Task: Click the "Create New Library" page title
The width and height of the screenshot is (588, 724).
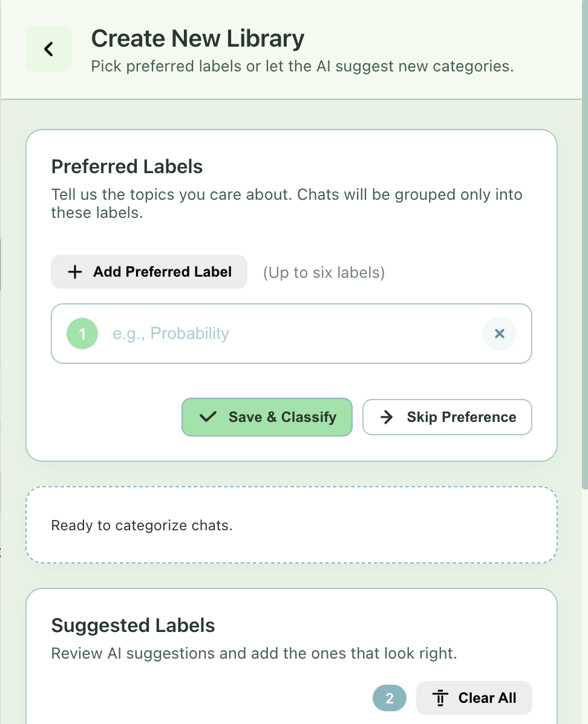Action: pyautogui.click(x=198, y=39)
